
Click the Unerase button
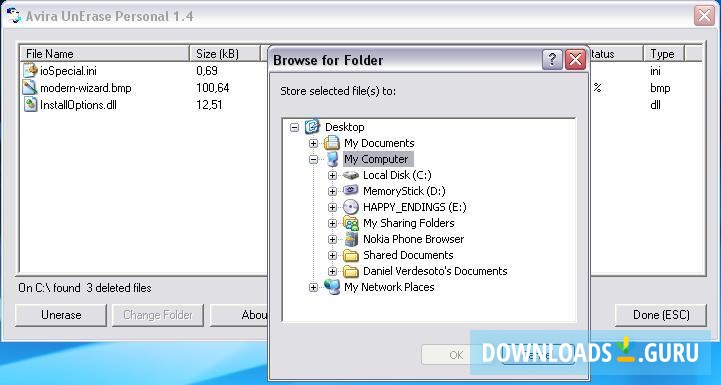(61, 315)
